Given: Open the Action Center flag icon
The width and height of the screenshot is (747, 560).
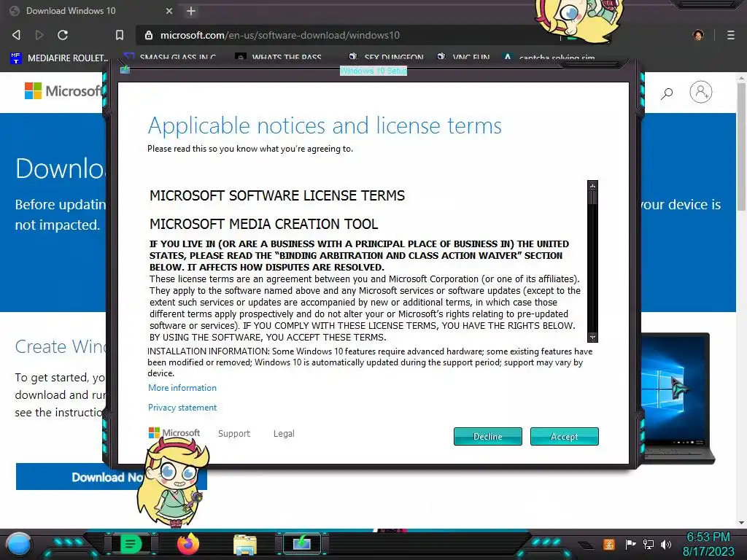Looking at the screenshot, I should point(631,544).
